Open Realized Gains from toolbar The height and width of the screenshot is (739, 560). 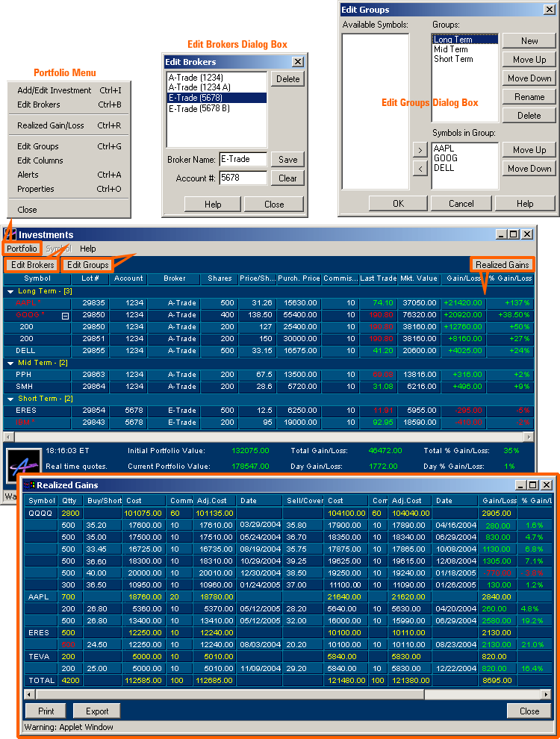tap(502, 265)
